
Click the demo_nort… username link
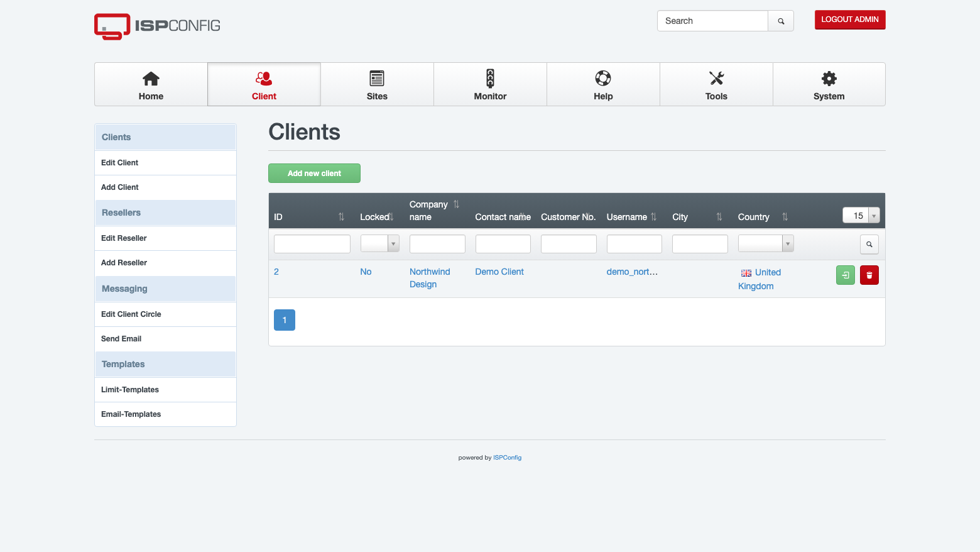(x=632, y=272)
